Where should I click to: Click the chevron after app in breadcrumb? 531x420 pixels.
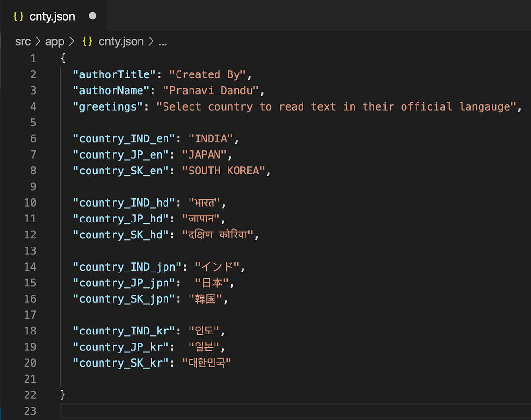[72, 42]
